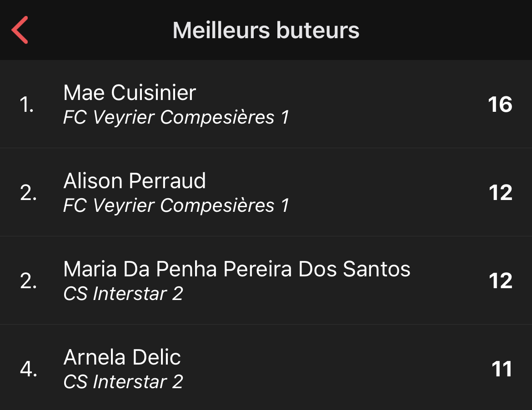Open Maria Da Penha Pereira Dos Santos
Screen dimensions: 532x410
click(236, 269)
